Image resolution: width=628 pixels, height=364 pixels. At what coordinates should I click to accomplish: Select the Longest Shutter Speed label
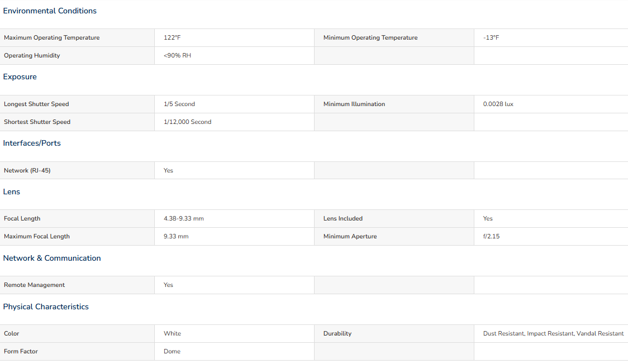(36, 104)
